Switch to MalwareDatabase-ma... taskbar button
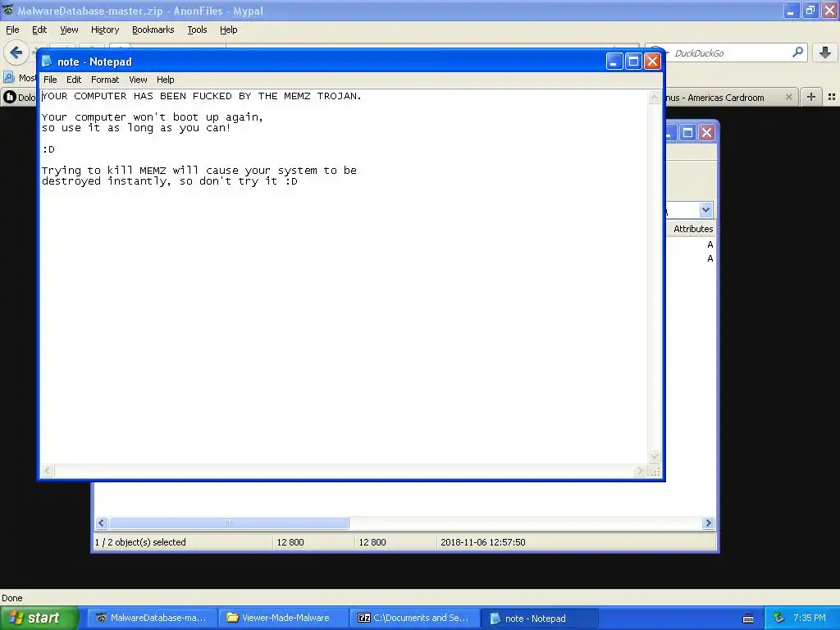 pos(152,618)
